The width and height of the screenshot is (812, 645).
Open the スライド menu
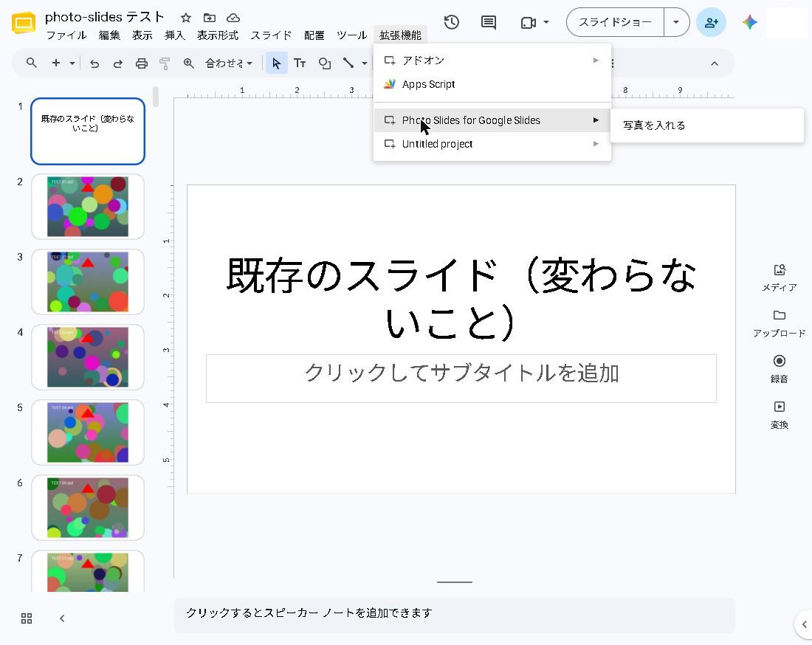coord(271,35)
